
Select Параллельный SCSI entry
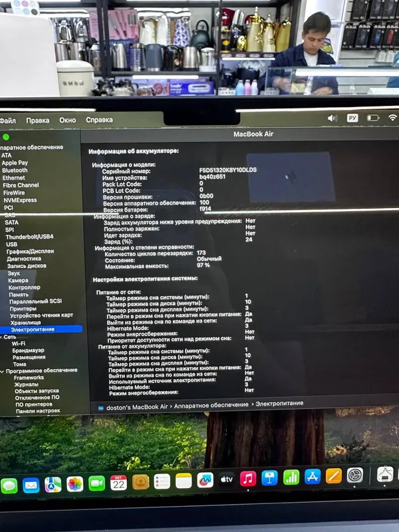point(36,301)
